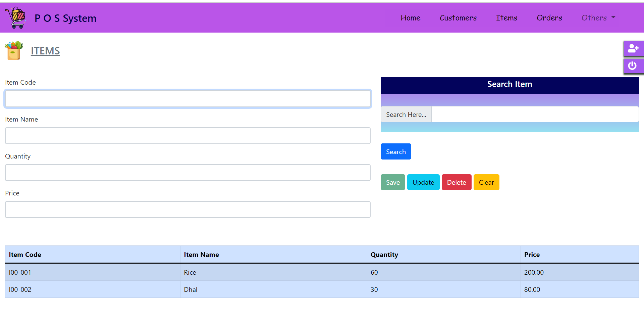Image resolution: width=644 pixels, height=317 pixels.
Task: Click the power logout icon on the right
Action: [x=632, y=66]
